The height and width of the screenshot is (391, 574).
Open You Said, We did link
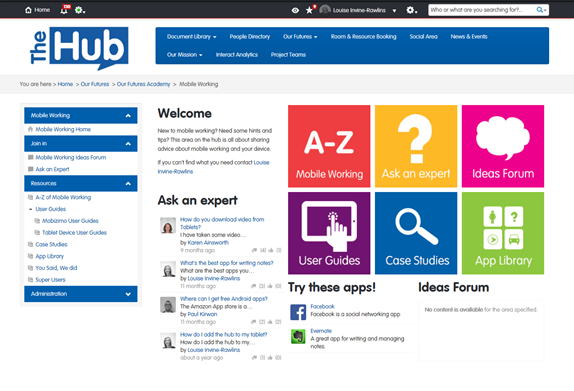pyautogui.click(x=56, y=268)
